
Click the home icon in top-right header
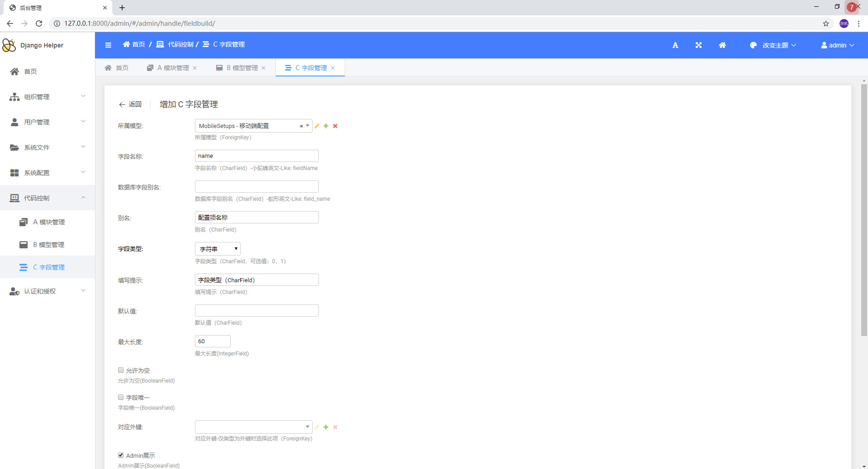click(x=722, y=45)
